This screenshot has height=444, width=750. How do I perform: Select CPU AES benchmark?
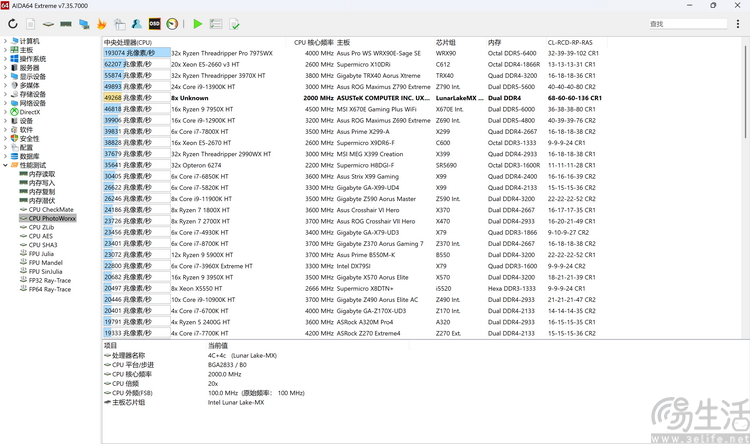[41, 236]
